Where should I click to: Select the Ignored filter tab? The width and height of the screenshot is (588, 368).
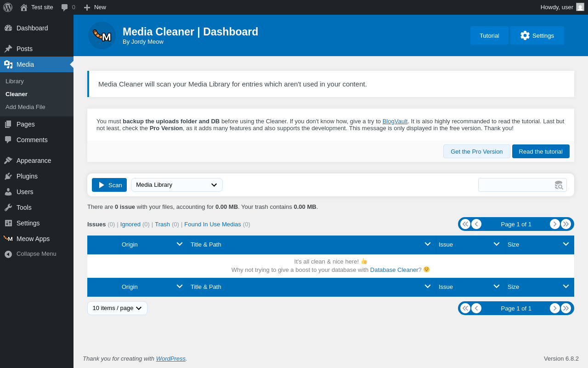pos(130,224)
